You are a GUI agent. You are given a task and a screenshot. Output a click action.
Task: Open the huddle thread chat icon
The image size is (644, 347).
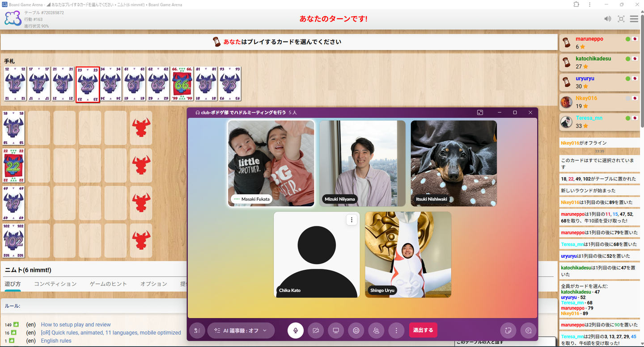[528, 330]
